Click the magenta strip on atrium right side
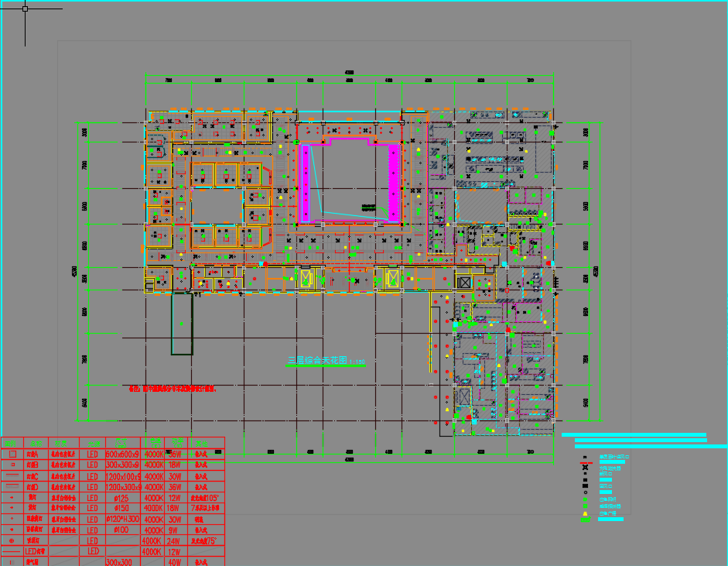 pos(394,183)
